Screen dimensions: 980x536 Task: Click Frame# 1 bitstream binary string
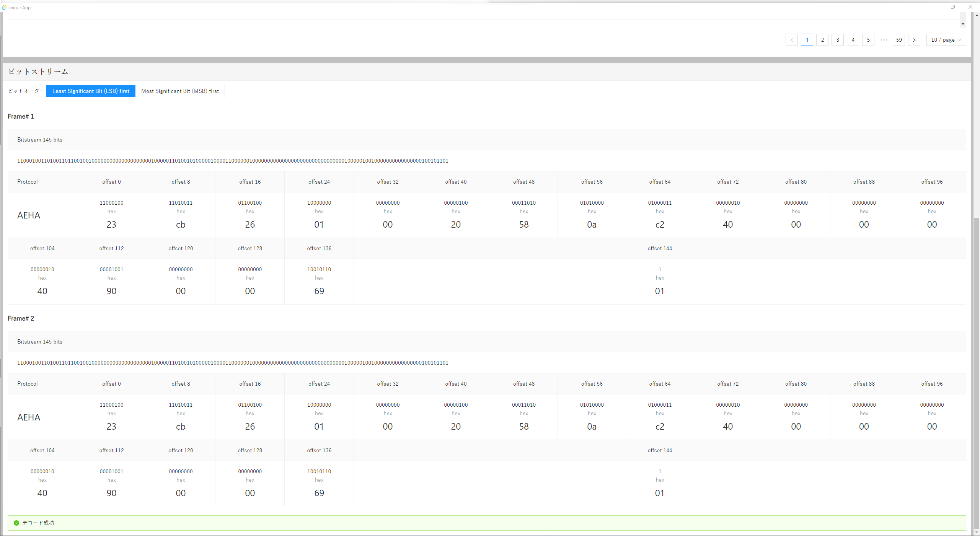pyautogui.click(x=232, y=161)
